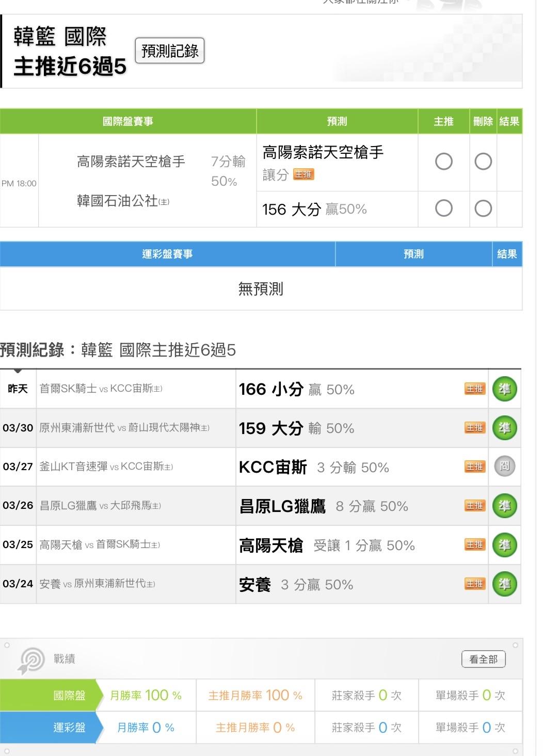Open 首爾SK騎士 vs KCC宙斯 match link
This screenshot has width=543, height=756.
click(x=101, y=389)
